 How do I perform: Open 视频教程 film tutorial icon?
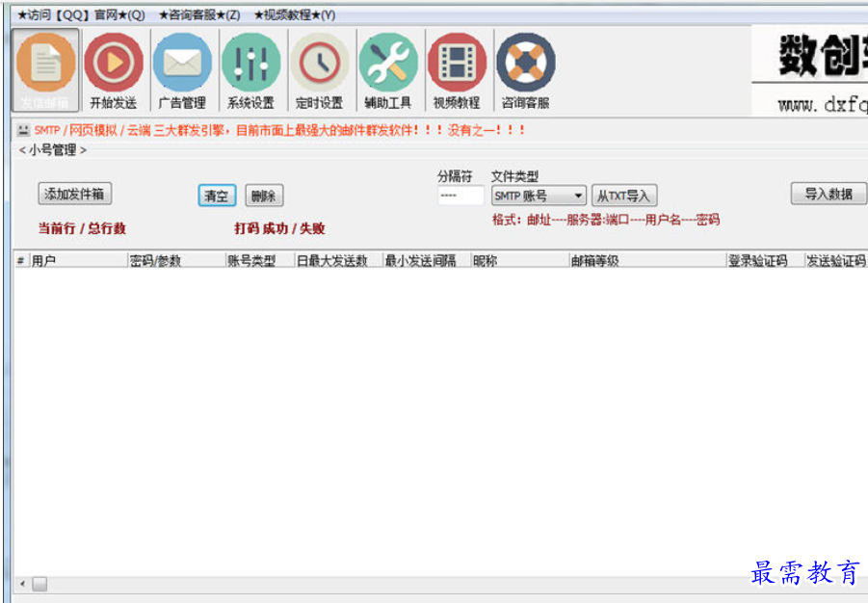pyautogui.click(x=457, y=70)
